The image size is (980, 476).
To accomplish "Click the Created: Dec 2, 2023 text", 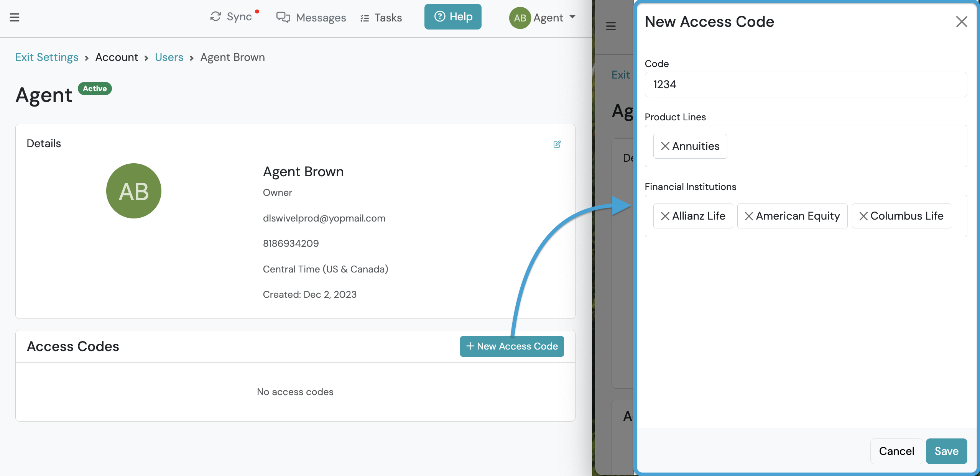I will [310, 294].
